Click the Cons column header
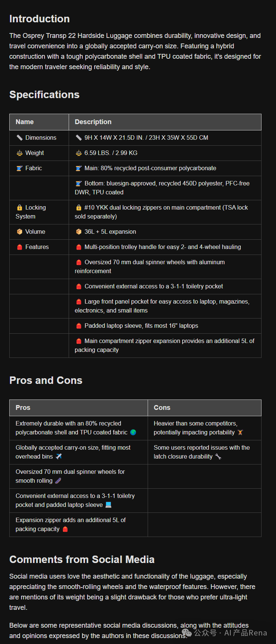This screenshot has height=644, width=276. (x=162, y=408)
